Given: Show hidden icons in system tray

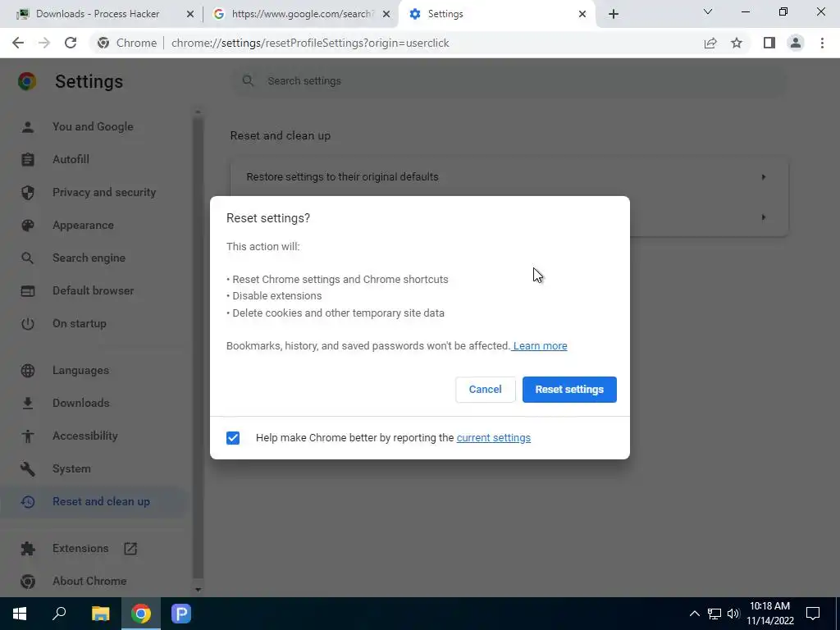Looking at the screenshot, I should pyautogui.click(x=694, y=614).
